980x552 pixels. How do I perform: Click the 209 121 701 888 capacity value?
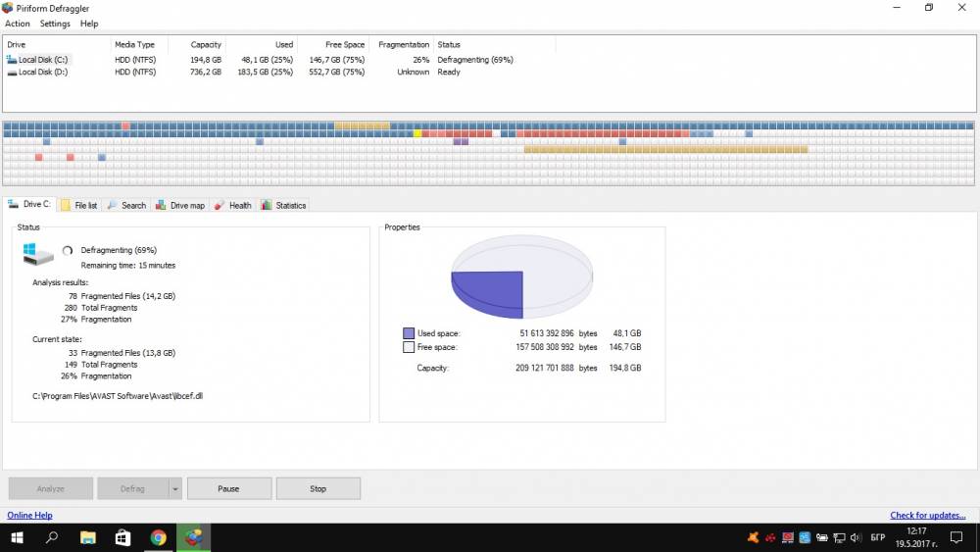(544, 369)
